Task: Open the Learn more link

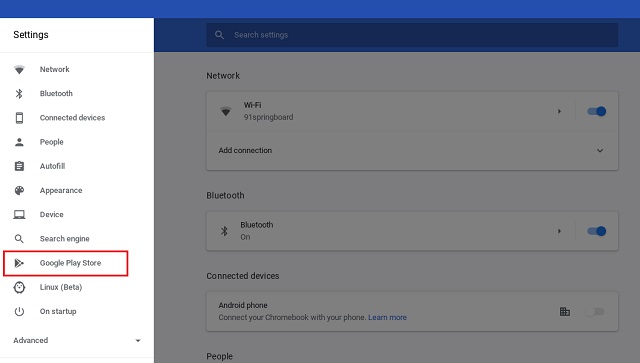Action: pyautogui.click(x=387, y=317)
